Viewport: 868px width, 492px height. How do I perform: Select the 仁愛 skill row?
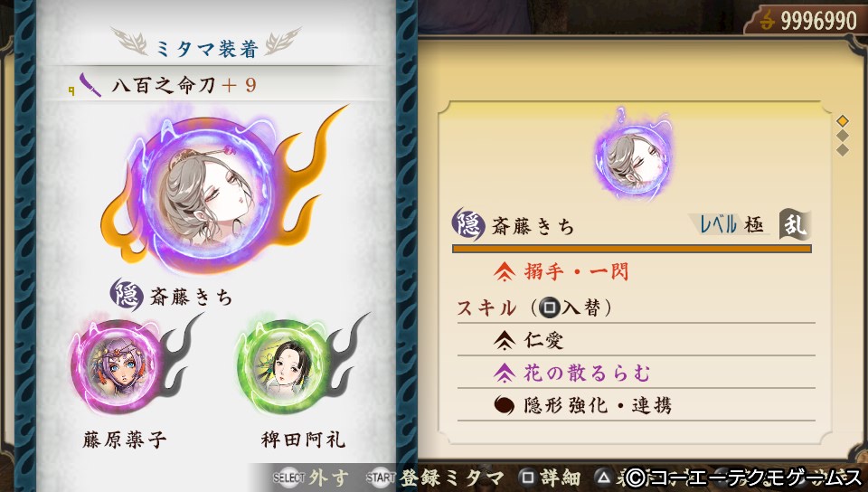[x=636, y=340]
